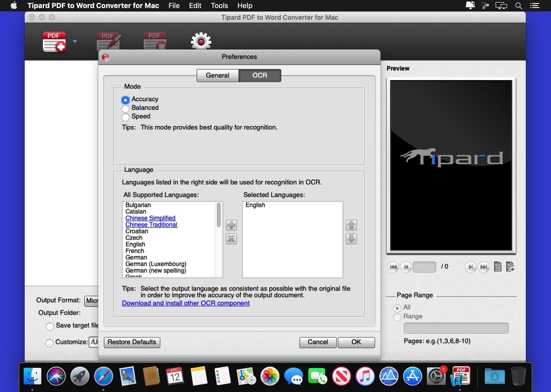Move selected language up with arrow icon
Screen dimensions: 551x392
351,225
